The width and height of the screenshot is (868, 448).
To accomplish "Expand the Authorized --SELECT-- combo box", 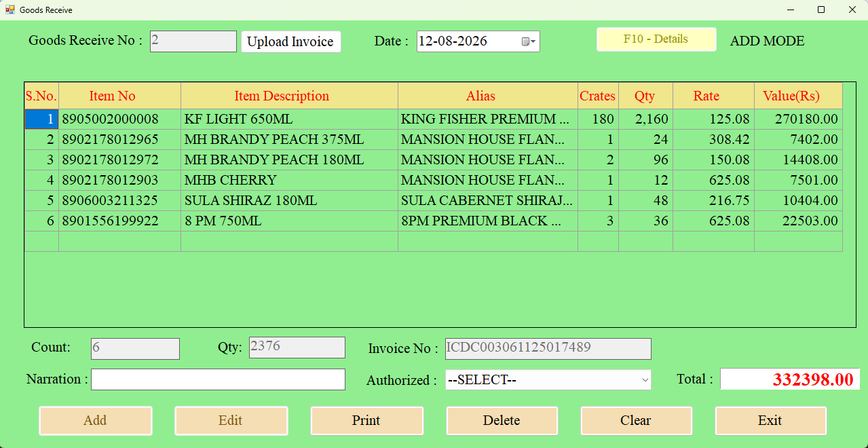I will point(548,380).
